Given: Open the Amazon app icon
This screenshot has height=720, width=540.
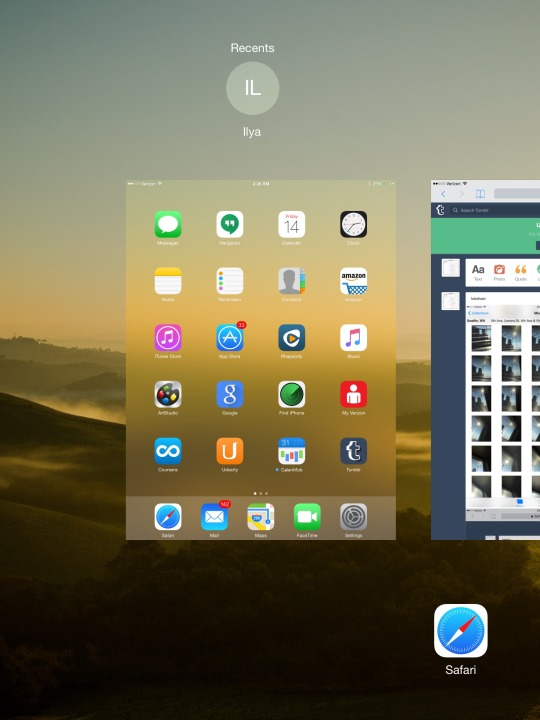Looking at the screenshot, I should (354, 281).
